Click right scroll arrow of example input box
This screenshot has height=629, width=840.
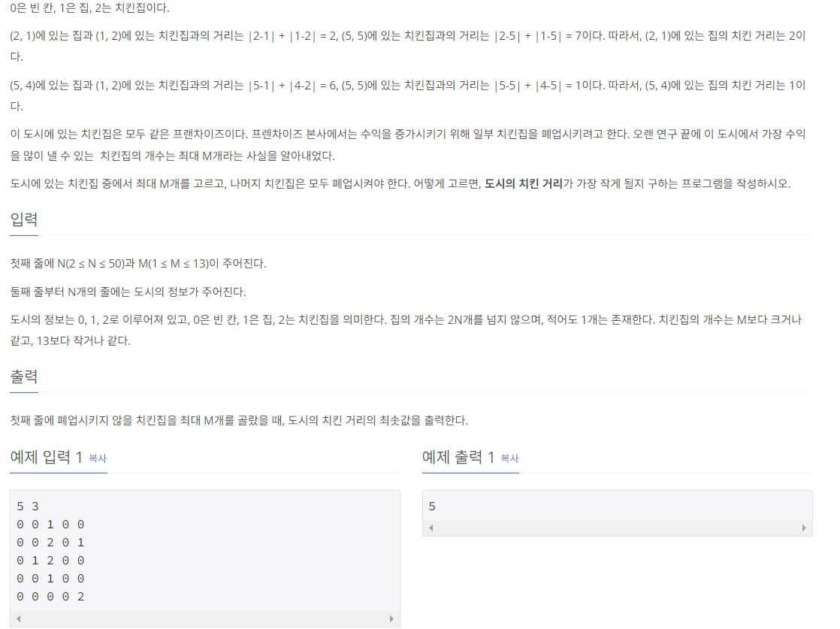pos(391,618)
